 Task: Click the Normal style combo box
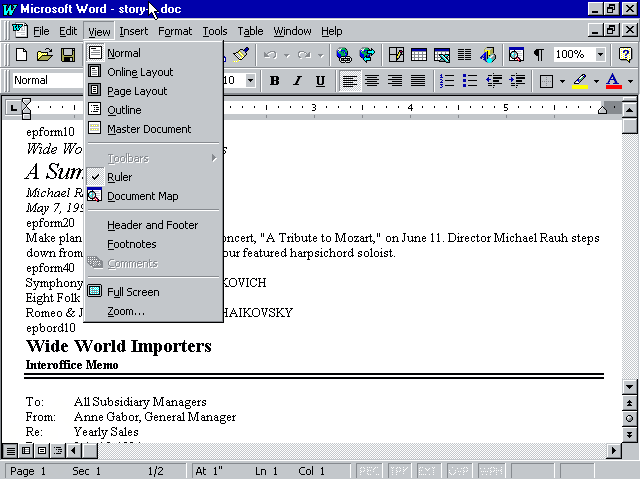click(x=48, y=80)
